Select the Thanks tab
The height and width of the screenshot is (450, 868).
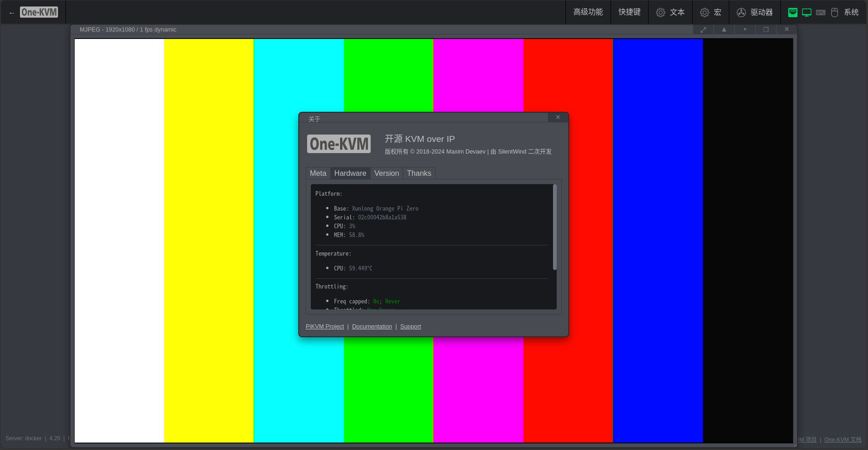[419, 173]
